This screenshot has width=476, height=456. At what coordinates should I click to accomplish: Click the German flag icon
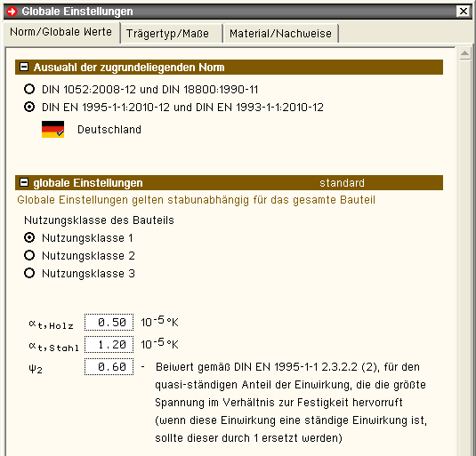tap(52, 130)
